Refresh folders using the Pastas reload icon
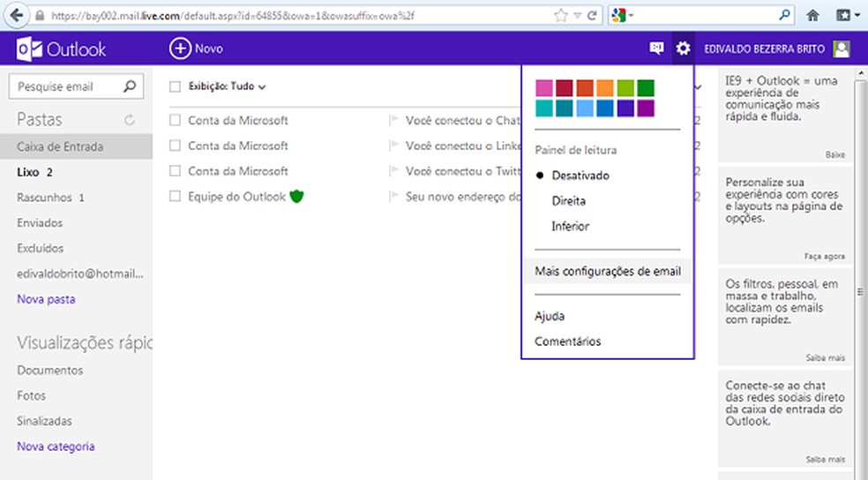The width and height of the screenshot is (868, 480). [130, 120]
